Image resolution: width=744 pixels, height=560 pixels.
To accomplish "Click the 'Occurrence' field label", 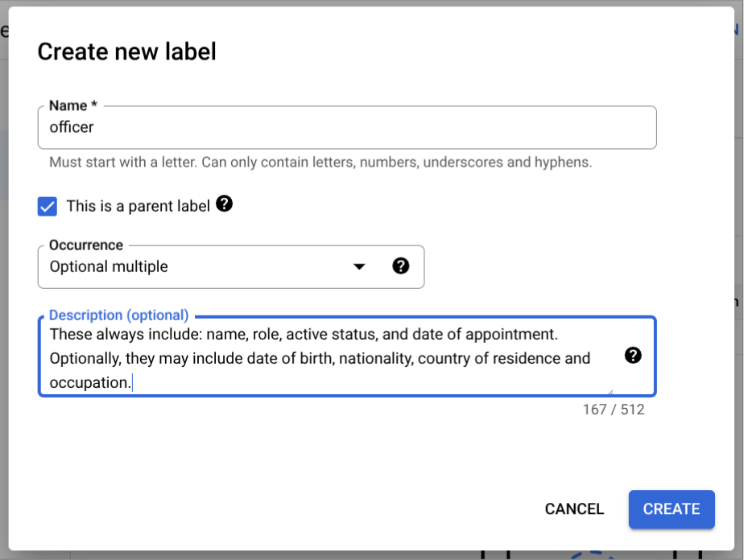I will (x=86, y=245).
